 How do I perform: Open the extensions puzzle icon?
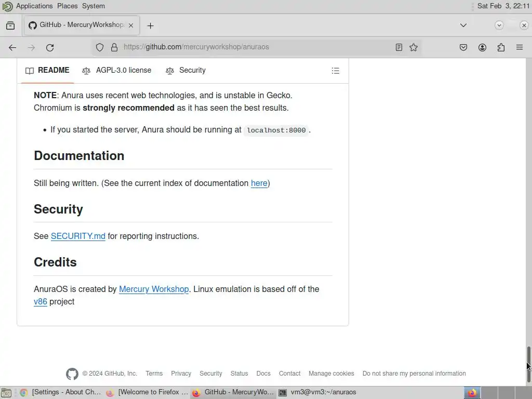tap(501, 47)
